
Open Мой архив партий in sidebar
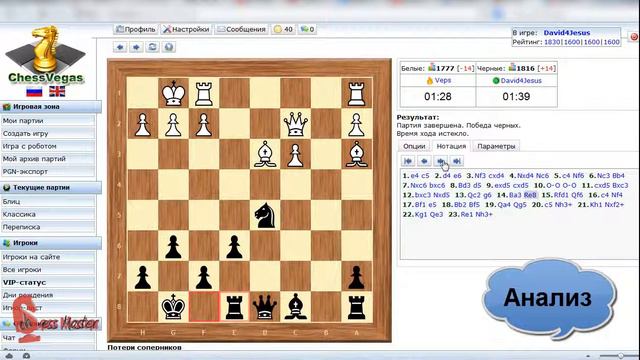(48, 159)
